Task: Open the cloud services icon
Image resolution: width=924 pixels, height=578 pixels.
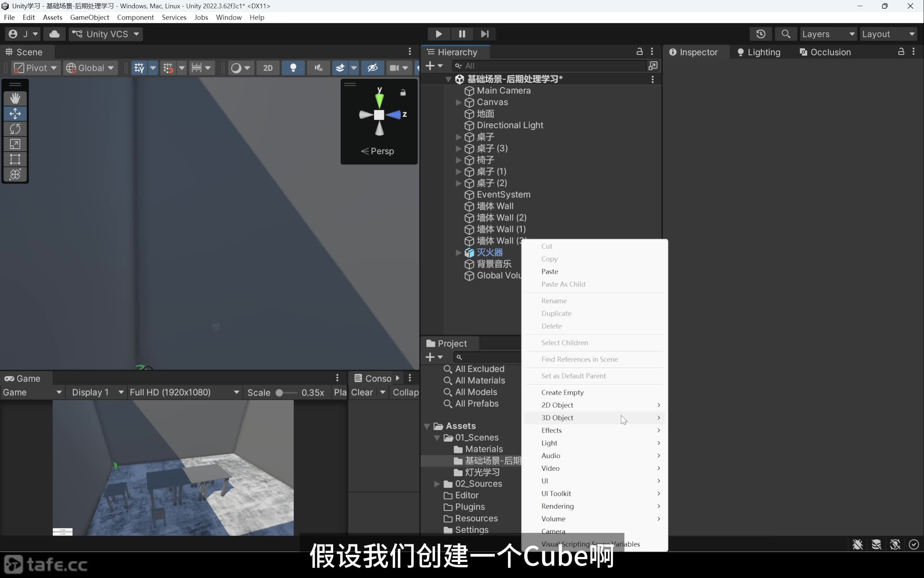Action: point(54,34)
